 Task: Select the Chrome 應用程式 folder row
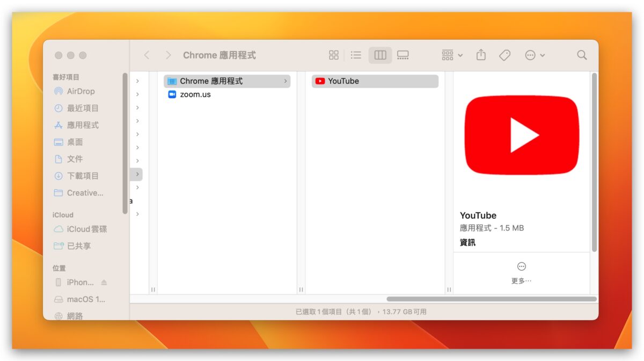[x=227, y=81]
